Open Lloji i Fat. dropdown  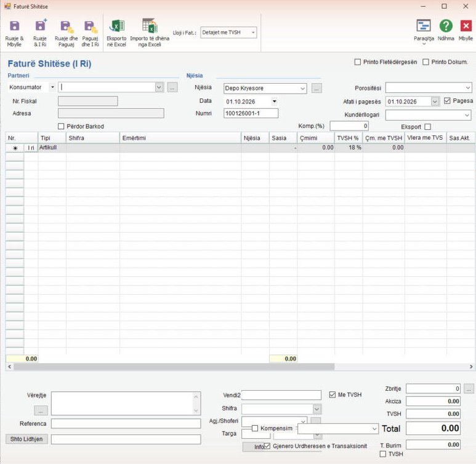(x=253, y=33)
